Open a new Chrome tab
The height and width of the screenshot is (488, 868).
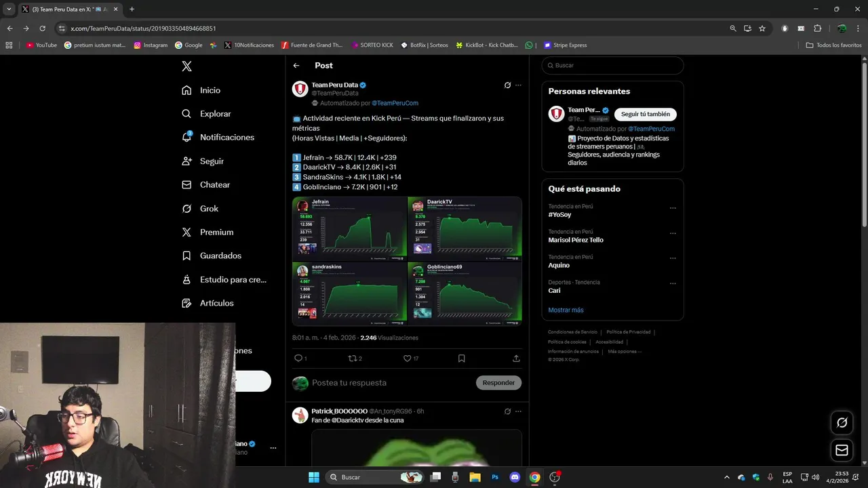pos(132,9)
